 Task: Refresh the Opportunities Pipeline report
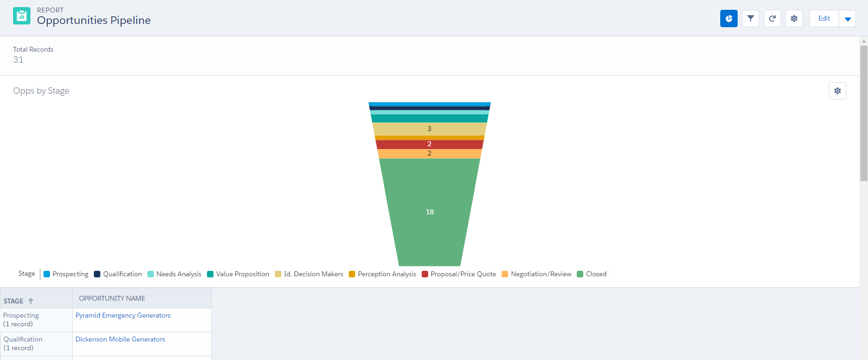pyautogui.click(x=772, y=18)
